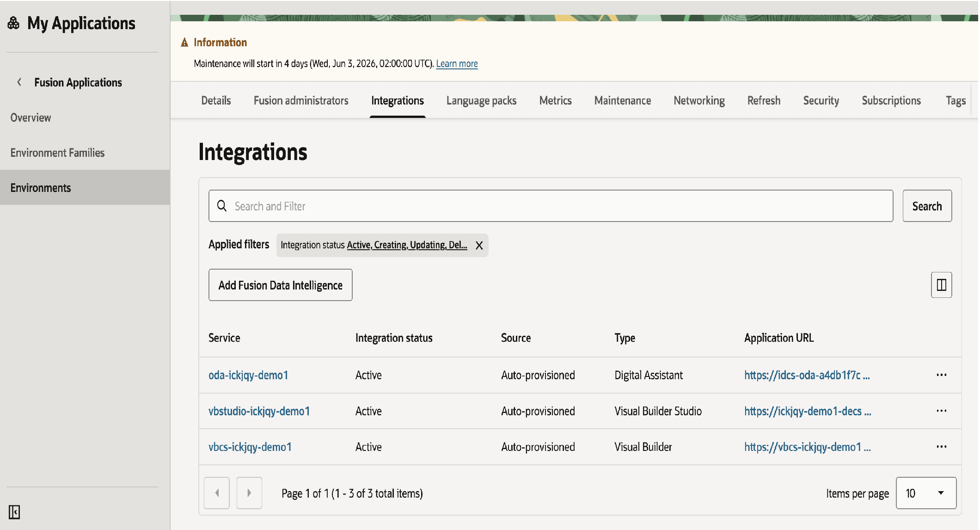
Task: Switch to Fusion administrators tab
Action: click(301, 100)
